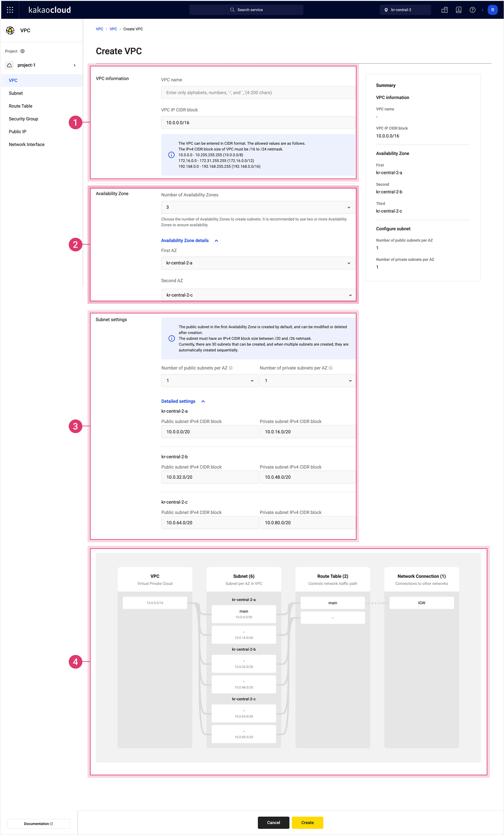The width and height of the screenshot is (504, 835).
Task: Click info icon in subnet settings notice
Action: (172, 339)
